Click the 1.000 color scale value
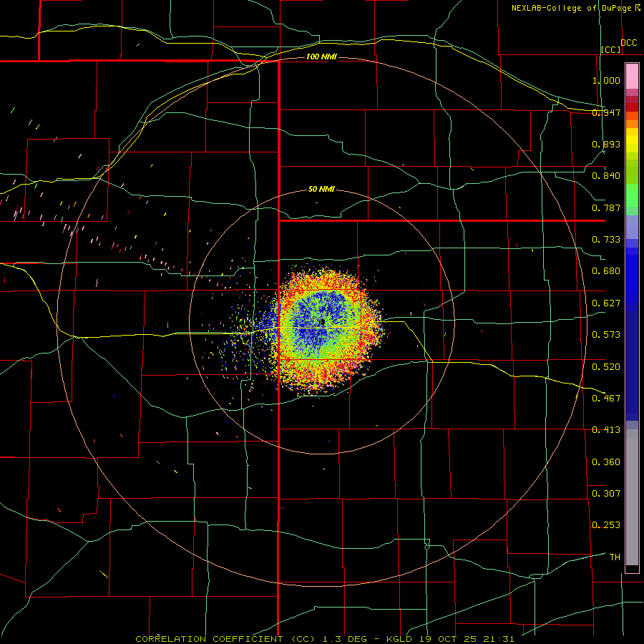This screenshot has width=644, height=644. [606, 80]
